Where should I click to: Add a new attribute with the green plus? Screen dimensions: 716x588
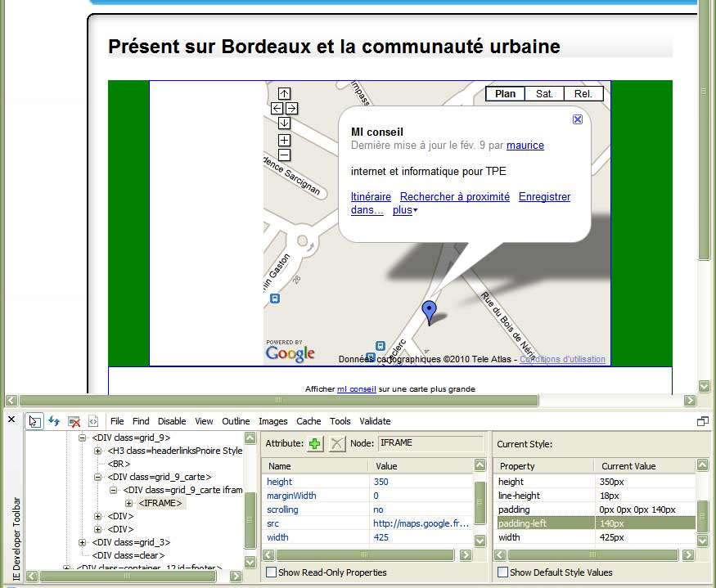[x=314, y=443]
